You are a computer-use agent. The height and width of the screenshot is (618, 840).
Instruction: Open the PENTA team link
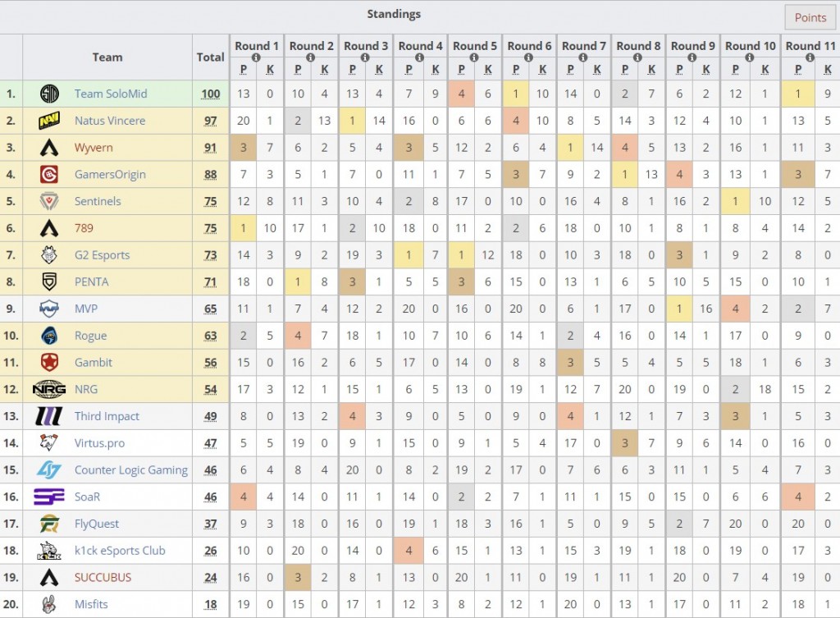92,282
